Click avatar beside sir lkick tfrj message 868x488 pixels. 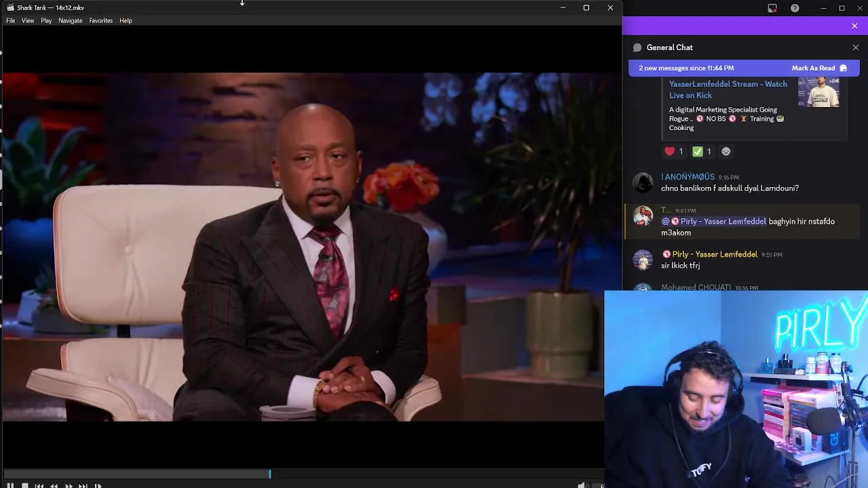click(642, 260)
